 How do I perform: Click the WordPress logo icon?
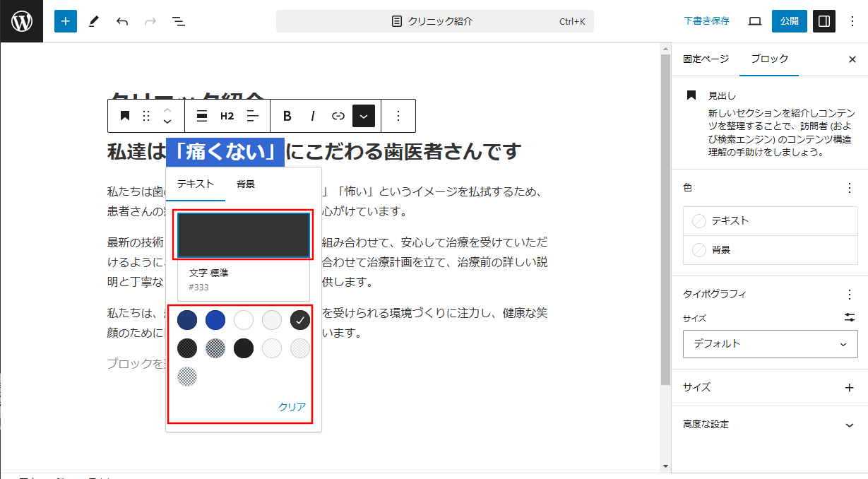coord(21,21)
